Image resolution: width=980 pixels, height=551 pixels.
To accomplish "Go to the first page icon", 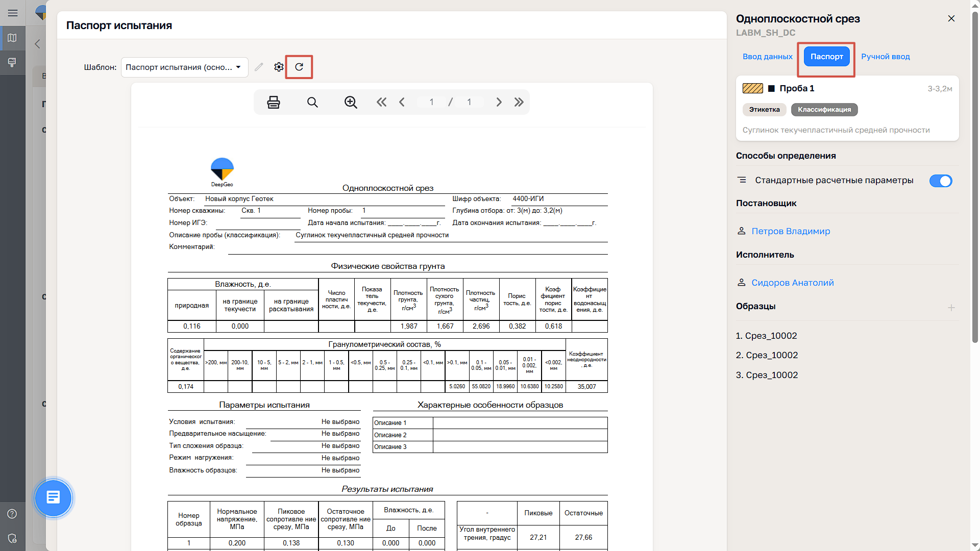I will tap(381, 102).
